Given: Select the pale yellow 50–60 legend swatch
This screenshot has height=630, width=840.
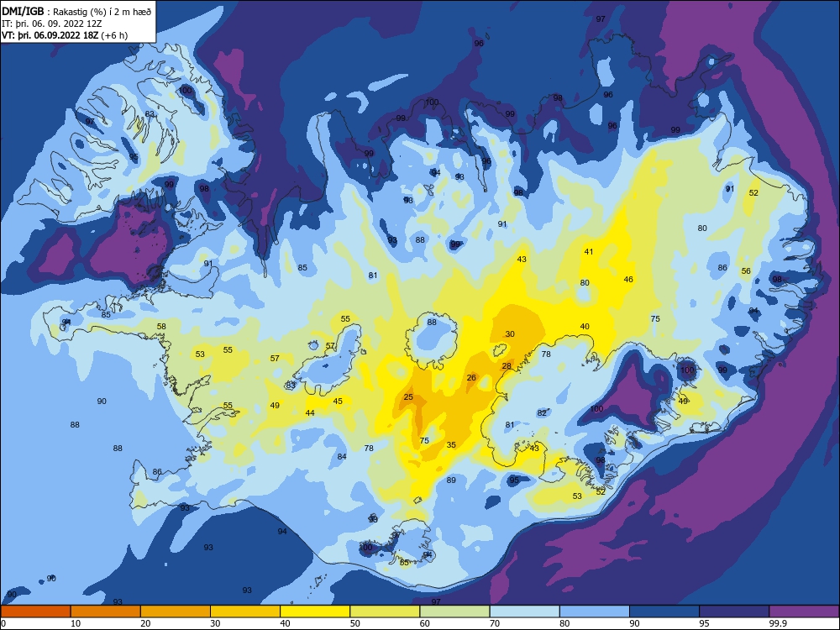Looking at the screenshot, I should pyautogui.click(x=385, y=612).
